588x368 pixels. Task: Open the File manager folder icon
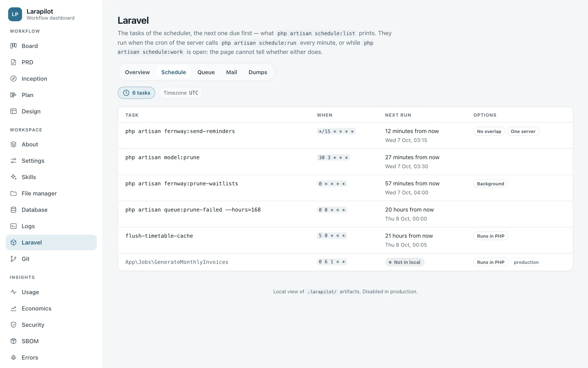click(13, 193)
